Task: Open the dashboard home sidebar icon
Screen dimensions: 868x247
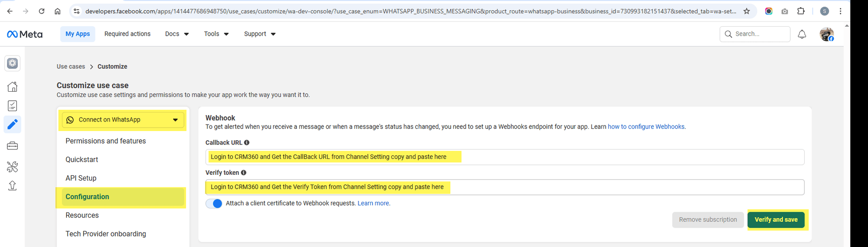Action: [13, 87]
